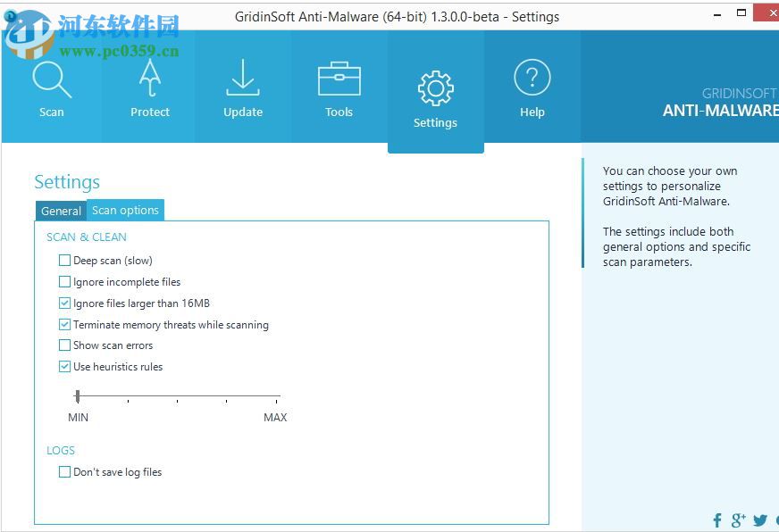Open Help via the question mark icon
The width and height of the screenshot is (779, 532).
[x=532, y=78]
